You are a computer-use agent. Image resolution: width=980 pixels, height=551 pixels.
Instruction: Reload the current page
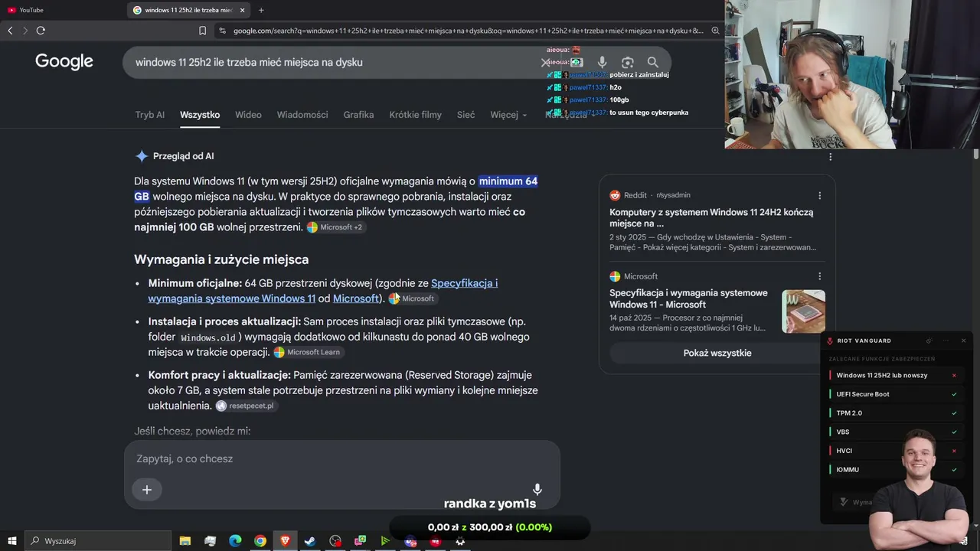click(41, 31)
